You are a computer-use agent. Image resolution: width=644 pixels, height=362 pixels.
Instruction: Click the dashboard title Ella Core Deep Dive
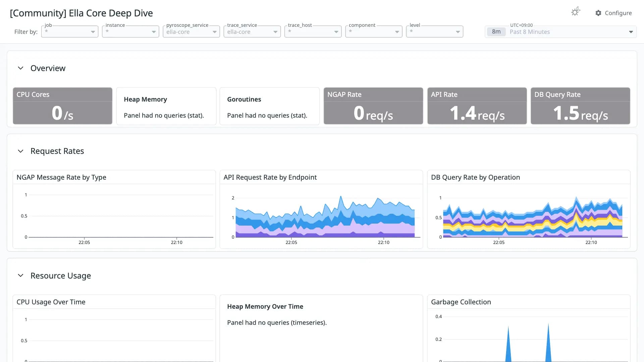tap(81, 13)
